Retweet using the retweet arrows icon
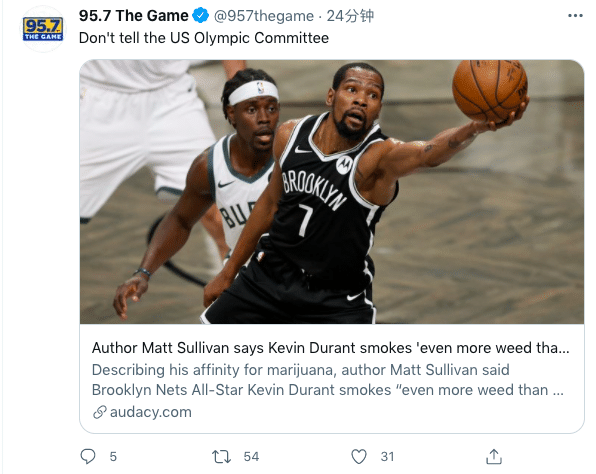596x474 pixels. click(221, 457)
